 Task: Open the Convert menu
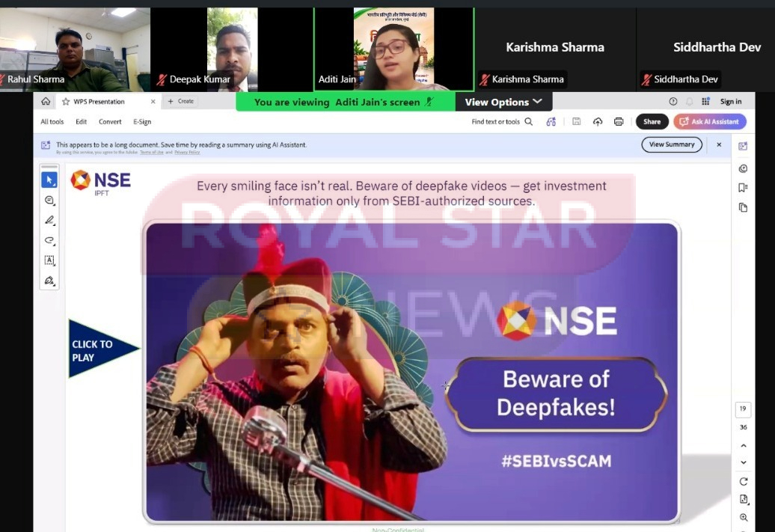pyautogui.click(x=110, y=122)
